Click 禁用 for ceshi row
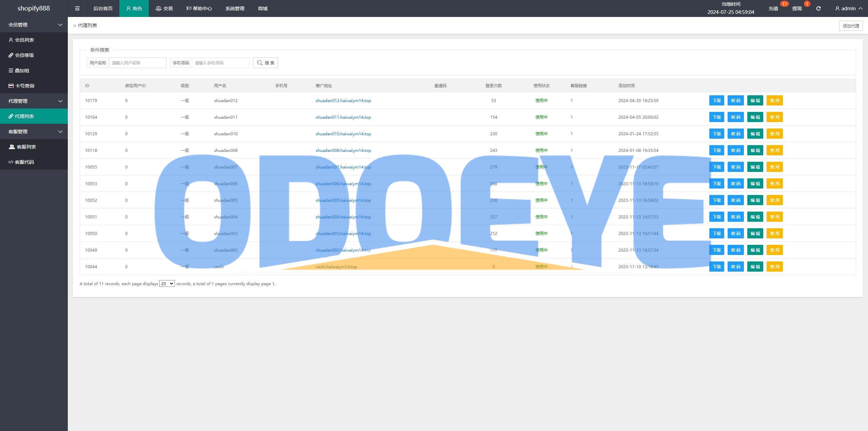The width and height of the screenshot is (868, 431). pos(774,267)
